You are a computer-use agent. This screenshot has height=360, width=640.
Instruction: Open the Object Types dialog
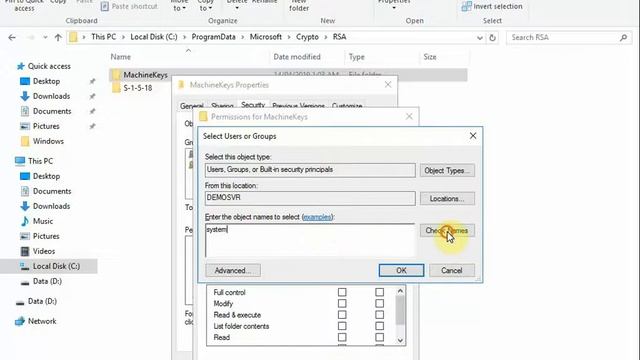click(x=447, y=171)
